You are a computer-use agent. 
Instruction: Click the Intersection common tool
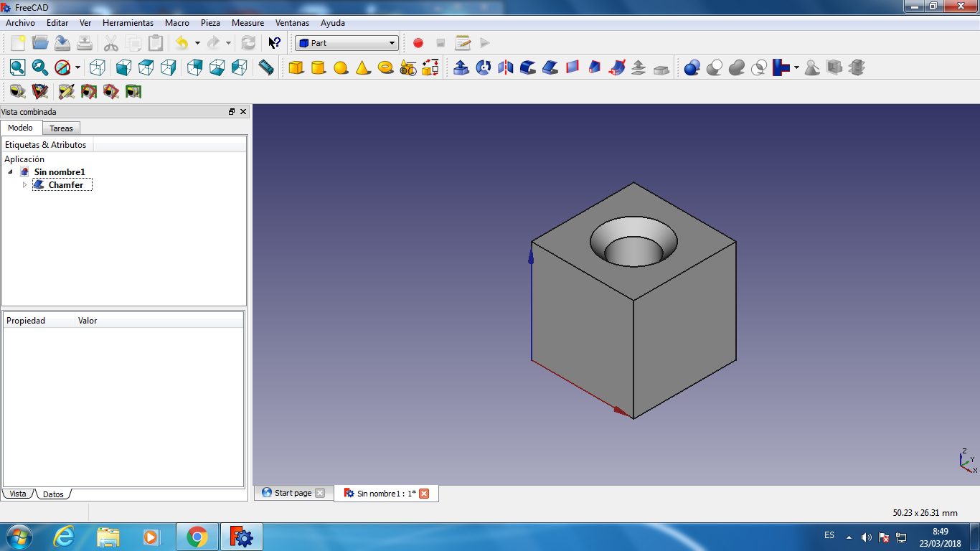coord(759,68)
